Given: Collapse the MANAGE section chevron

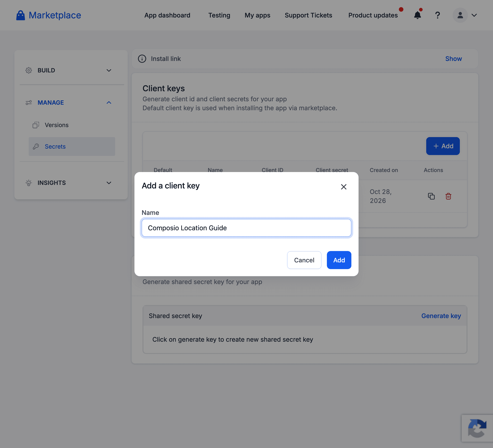Looking at the screenshot, I should pyautogui.click(x=109, y=103).
